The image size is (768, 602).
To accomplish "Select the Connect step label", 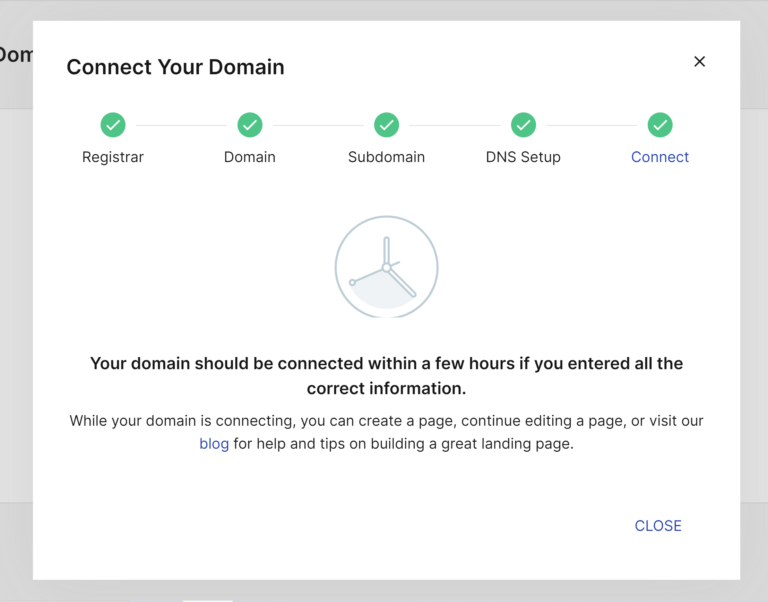I will (x=660, y=157).
